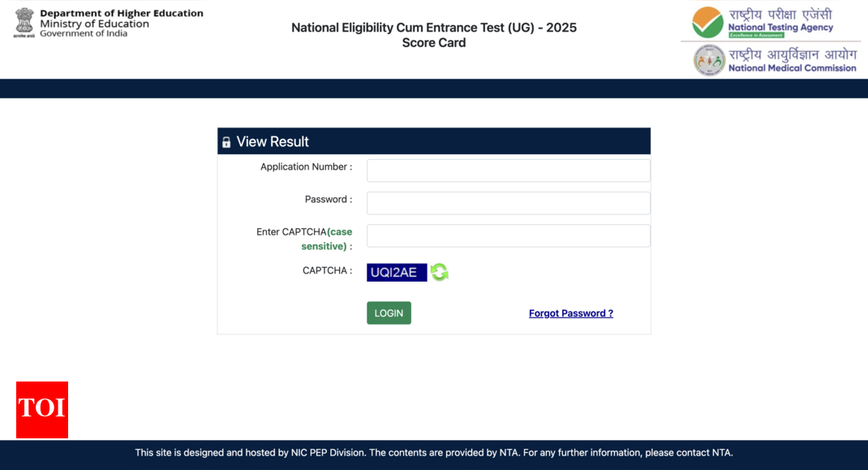The height and width of the screenshot is (470, 868).
Task: Click the National Medical Commission round emblem
Action: pyautogui.click(x=709, y=60)
